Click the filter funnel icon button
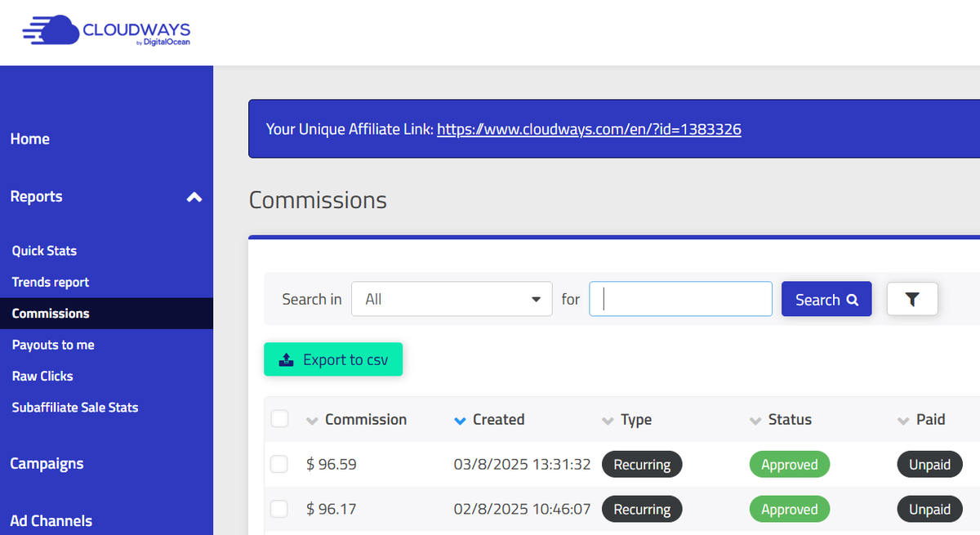This screenshot has width=980, height=535. [912, 299]
